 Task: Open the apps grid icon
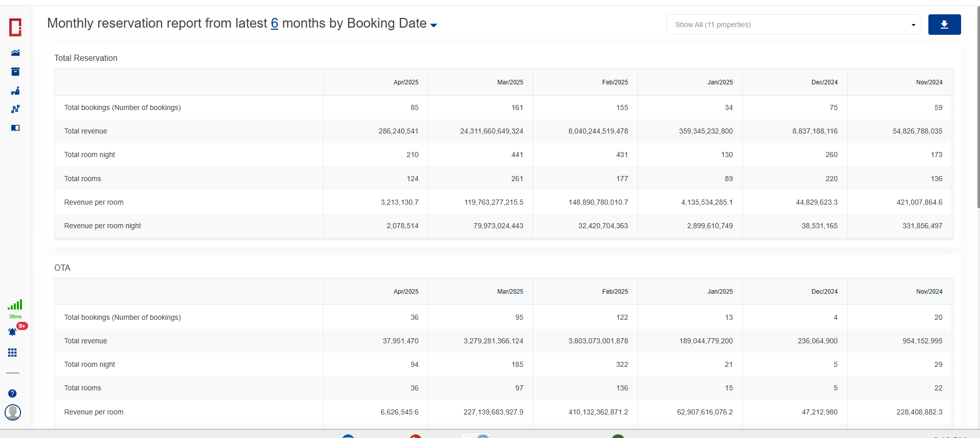[13, 353]
